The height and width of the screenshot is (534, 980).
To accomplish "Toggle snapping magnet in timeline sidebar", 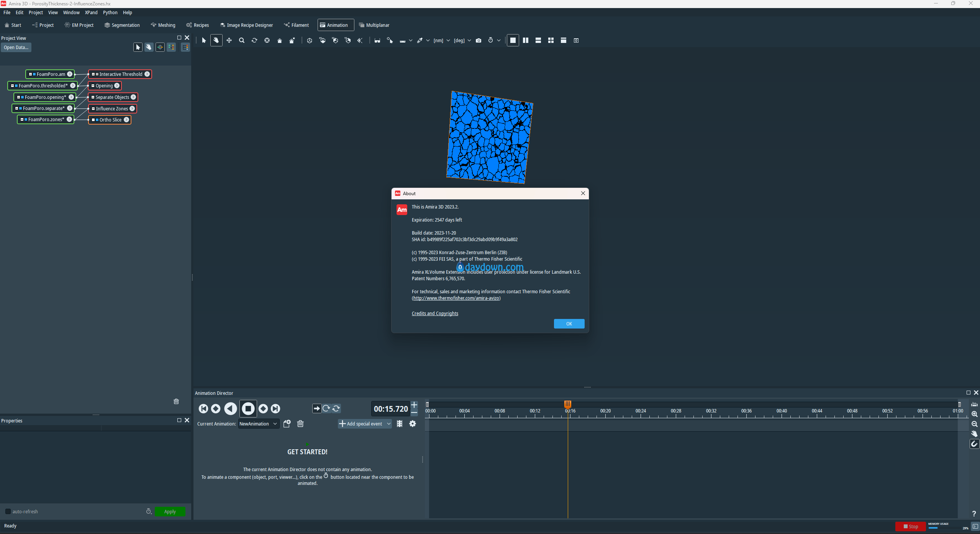I will (974, 444).
